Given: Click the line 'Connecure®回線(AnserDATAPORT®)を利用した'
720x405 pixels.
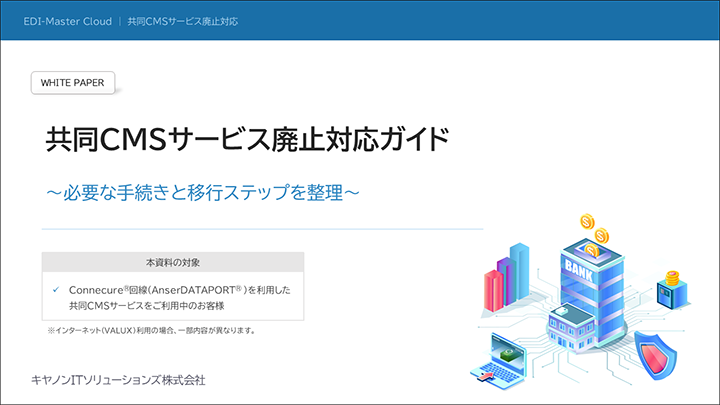Looking at the screenshot, I should pyautogui.click(x=180, y=290).
